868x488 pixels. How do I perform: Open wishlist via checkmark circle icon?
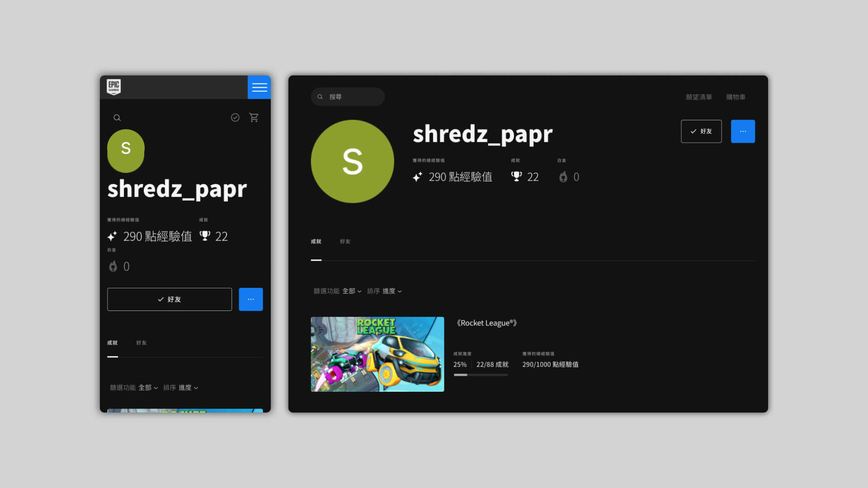(x=235, y=117)
